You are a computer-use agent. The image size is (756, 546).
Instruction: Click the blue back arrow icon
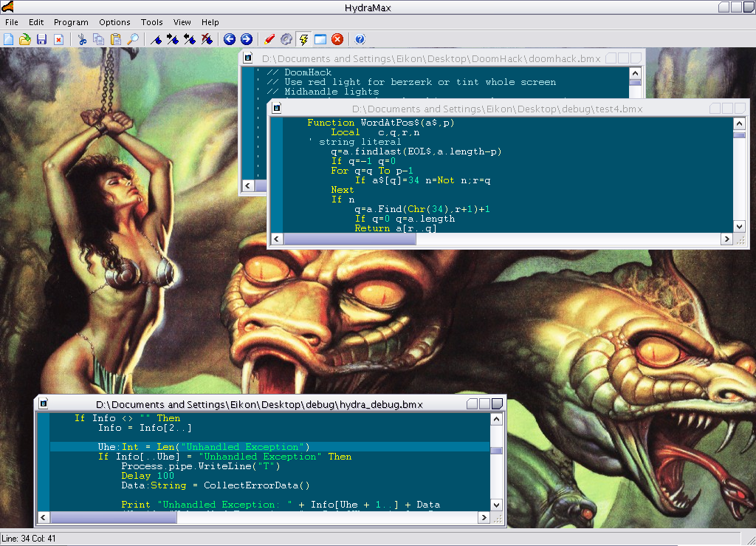click(230, 39)
